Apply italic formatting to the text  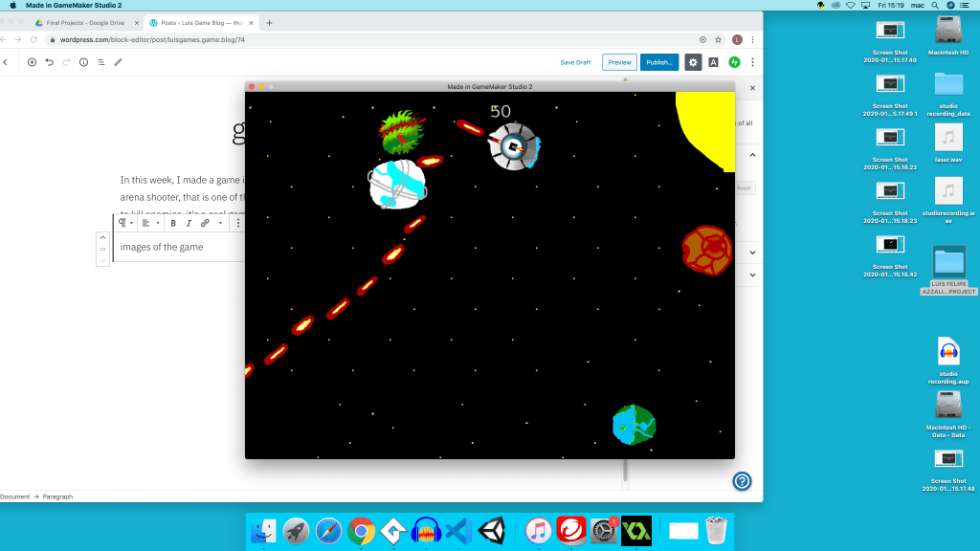(189, 223)
